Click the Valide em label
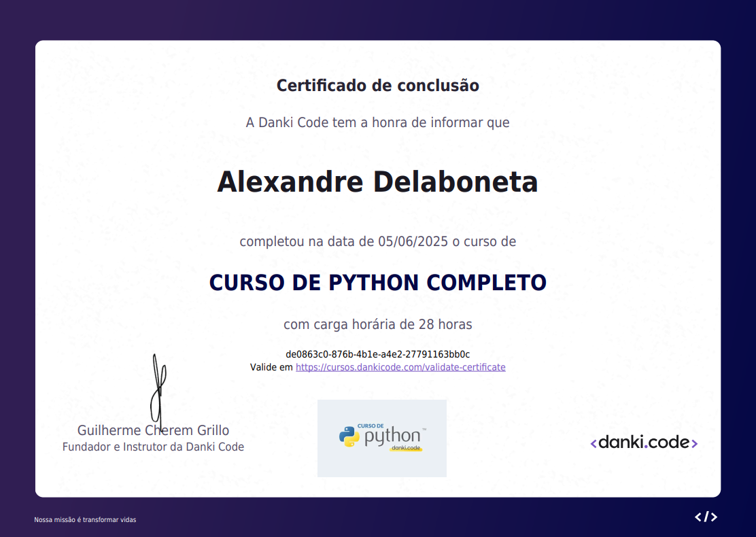Image resolution: width=756 pixels, height=537 pixels. [x=271, y=367]
